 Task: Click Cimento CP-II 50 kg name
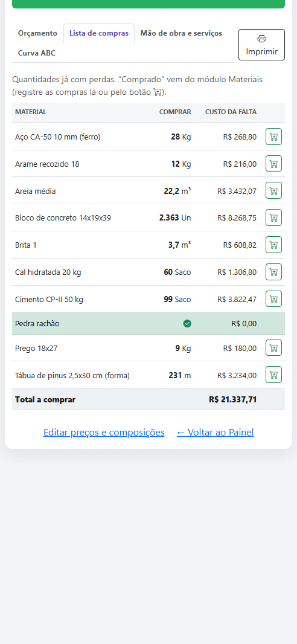tap(49, 300)
